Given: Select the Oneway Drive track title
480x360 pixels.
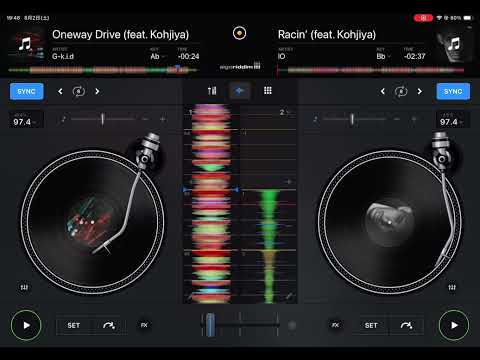Looking at the screenshot, I should point(121,34).
